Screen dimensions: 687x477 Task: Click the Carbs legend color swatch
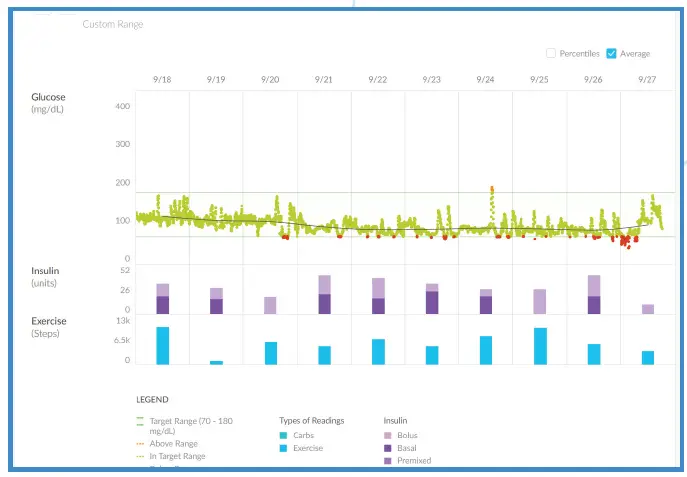(283, 435)
